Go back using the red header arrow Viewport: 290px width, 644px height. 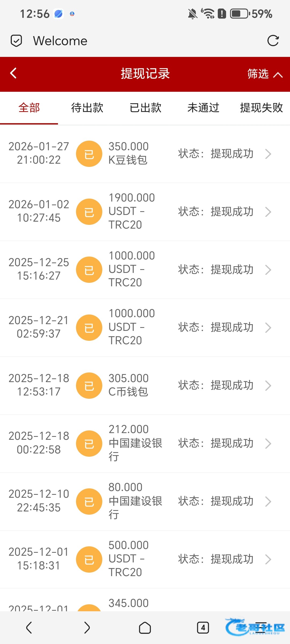(x=13, y=73)
